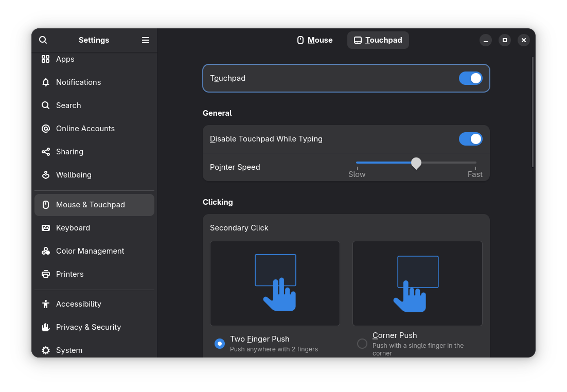Click the Sharing icon in sidebar
This screenshot has height=392, width=567.
point(46,152)
